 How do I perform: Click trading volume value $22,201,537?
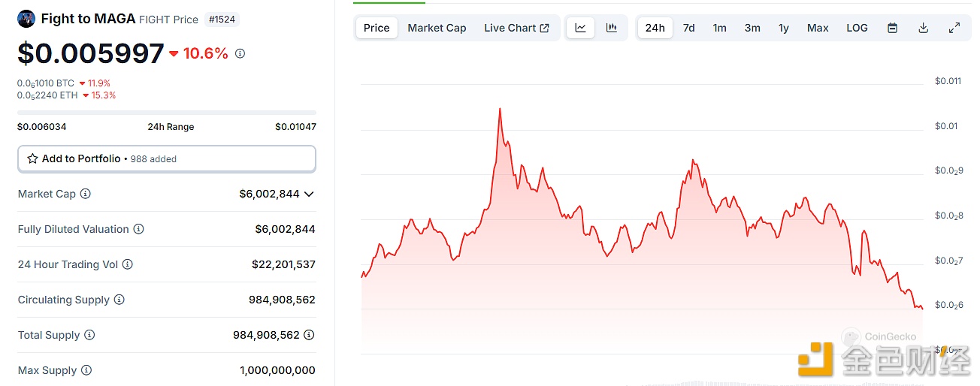tap(283, 264)
